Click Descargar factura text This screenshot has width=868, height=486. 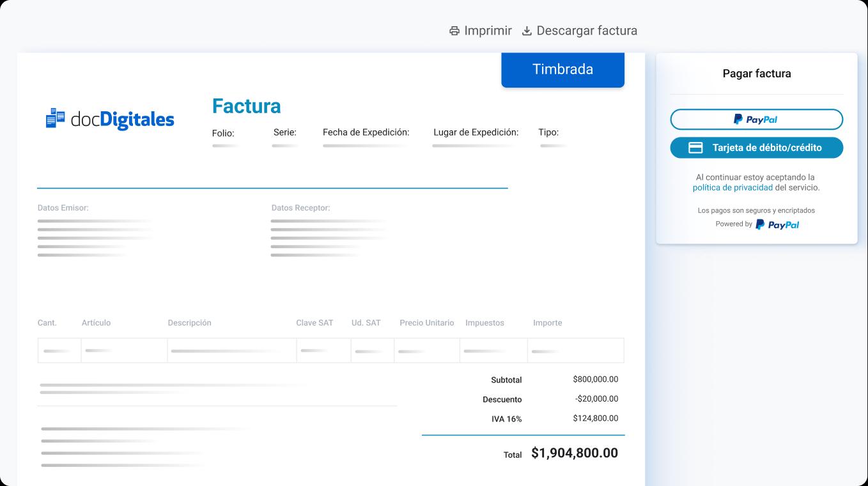pos(587,31)
